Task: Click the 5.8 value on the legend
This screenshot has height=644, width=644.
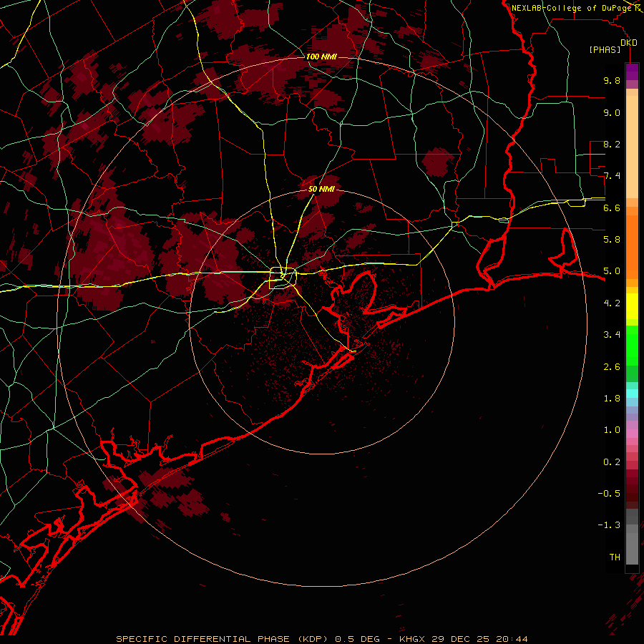Action: (612, 240)
